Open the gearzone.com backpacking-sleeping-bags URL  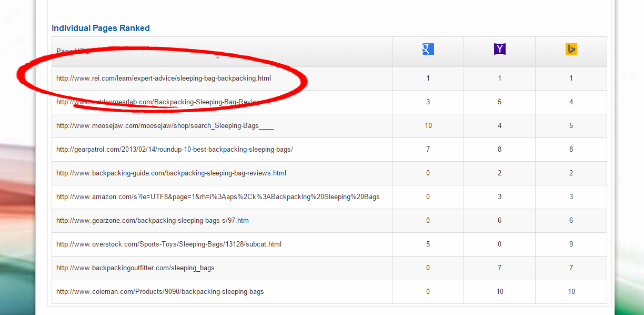tap(153, 221)
